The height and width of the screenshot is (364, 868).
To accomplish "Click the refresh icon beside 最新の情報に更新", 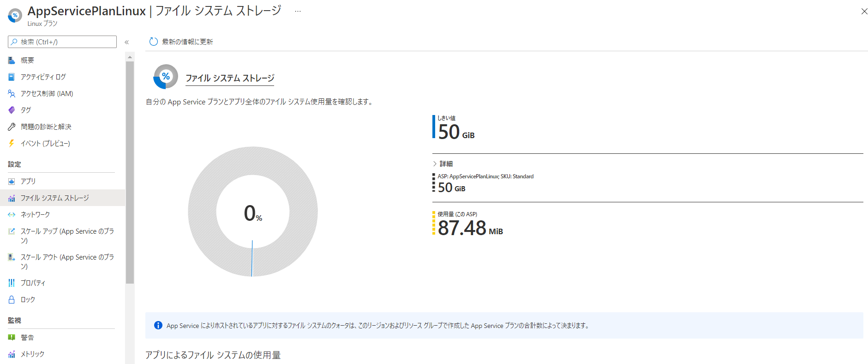I will (154, 42).
